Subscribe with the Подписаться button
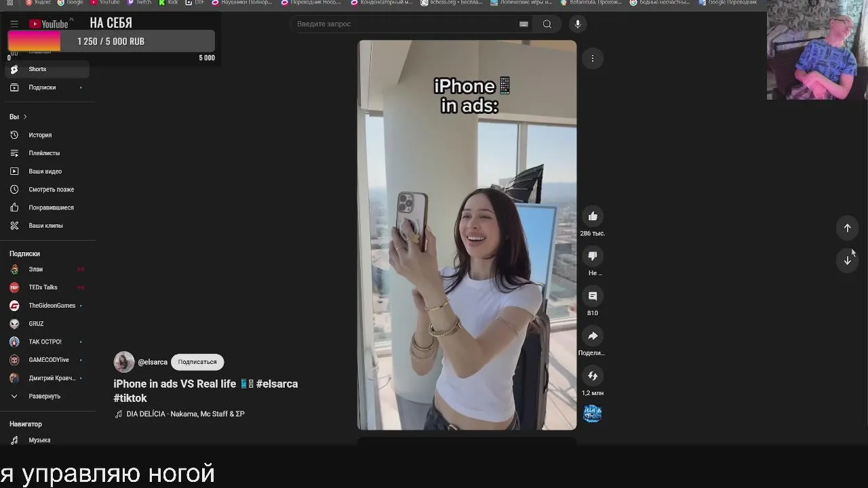The image size is (868, 488). pyautogui.click(x=197, y=362)
